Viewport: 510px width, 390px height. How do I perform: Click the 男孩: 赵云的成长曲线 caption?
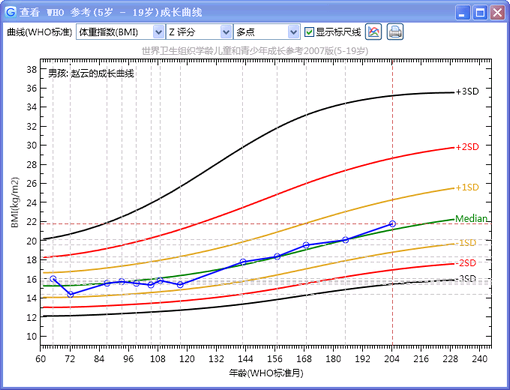click(x=91, y=73)
